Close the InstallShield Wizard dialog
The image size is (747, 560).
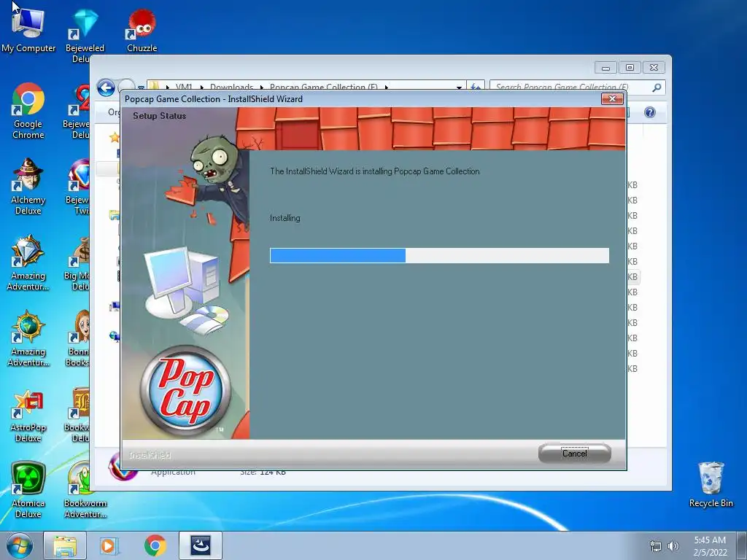pos(612,98)
